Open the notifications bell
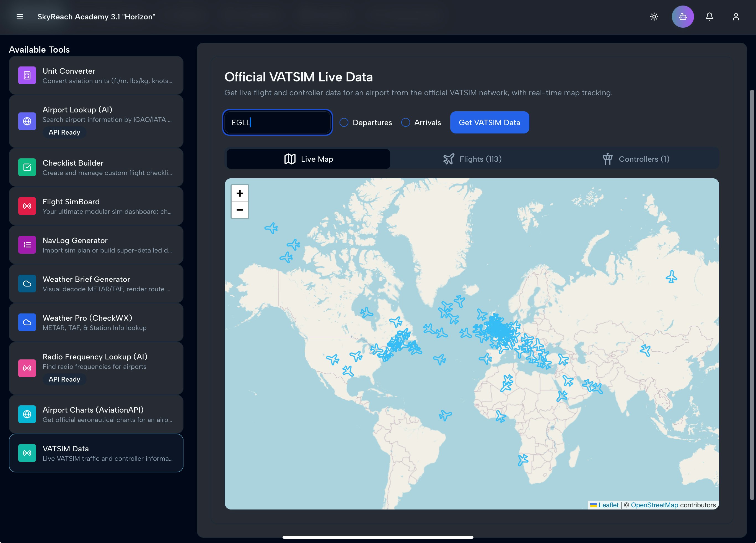This screenshot has width=756, height=543. click(x=709, y=17)
